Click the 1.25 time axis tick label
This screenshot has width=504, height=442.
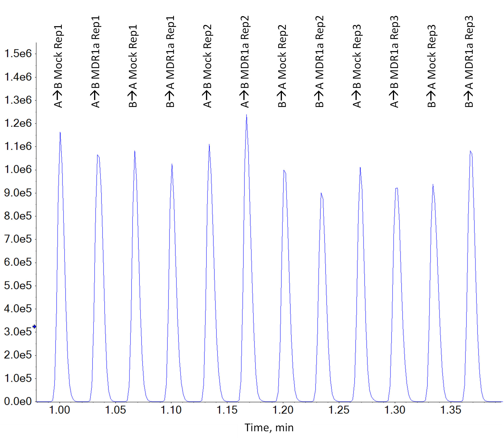pos(339,410)
